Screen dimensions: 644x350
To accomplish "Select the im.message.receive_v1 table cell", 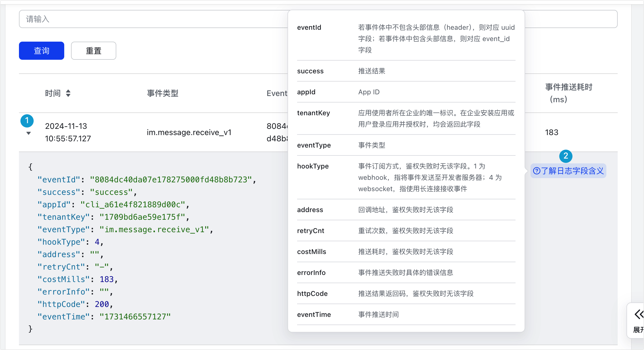I will 189,133.
